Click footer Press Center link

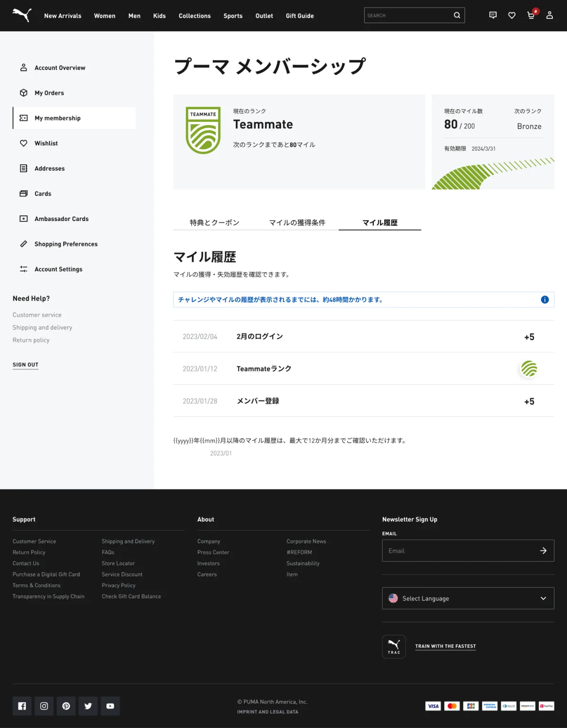pos(213,552)
